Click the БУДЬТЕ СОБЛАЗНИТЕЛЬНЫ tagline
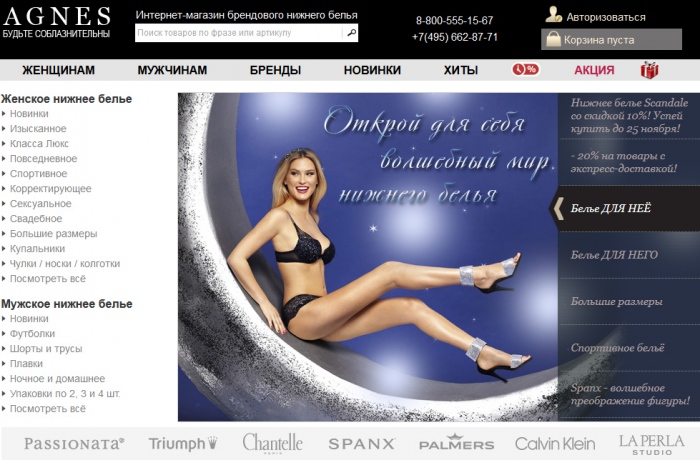Viewport: 700px width, 460px height. [56, 34]
